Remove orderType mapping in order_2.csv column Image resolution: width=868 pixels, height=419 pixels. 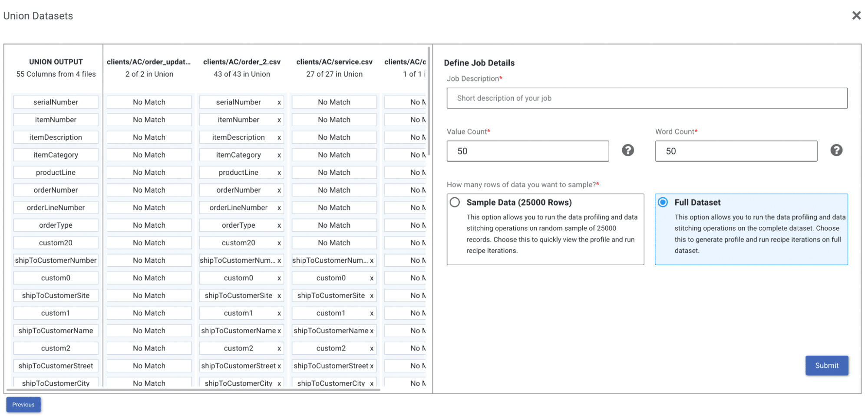coord(279,226)
